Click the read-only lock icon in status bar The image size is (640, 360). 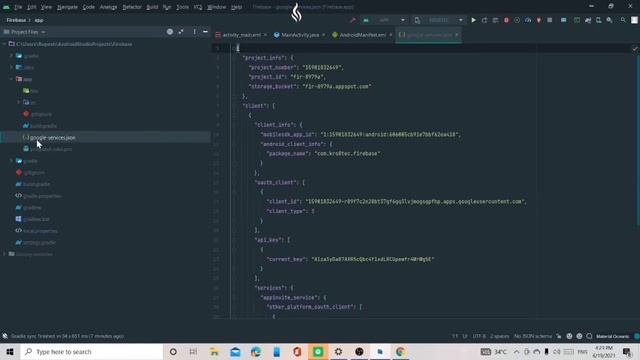pos(559,336)
